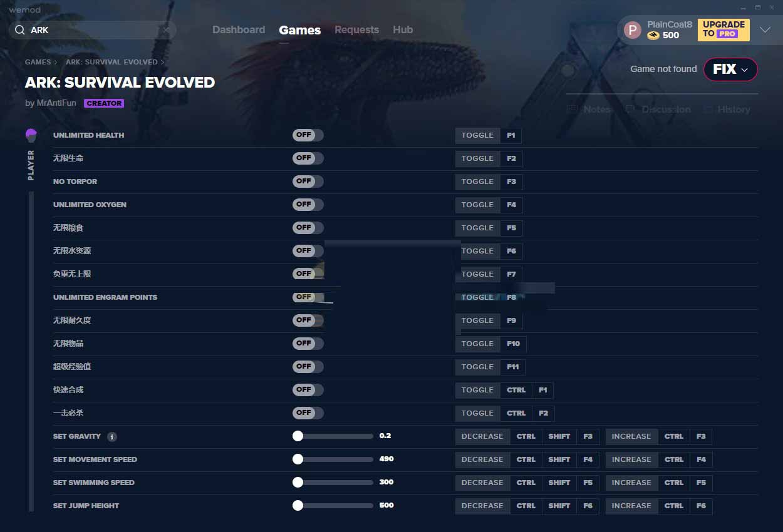This screenshot has height=532, width=783.
Task: Enable No Torpor switch
Action: 308,182
